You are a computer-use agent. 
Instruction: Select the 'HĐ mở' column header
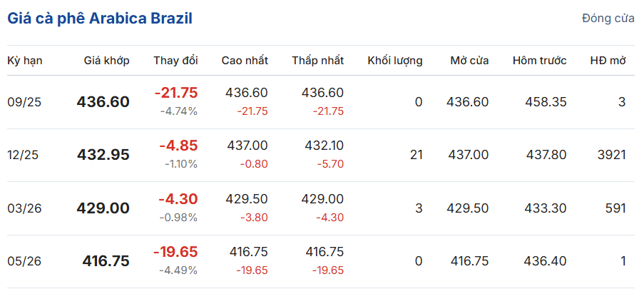tap(608, 61)
